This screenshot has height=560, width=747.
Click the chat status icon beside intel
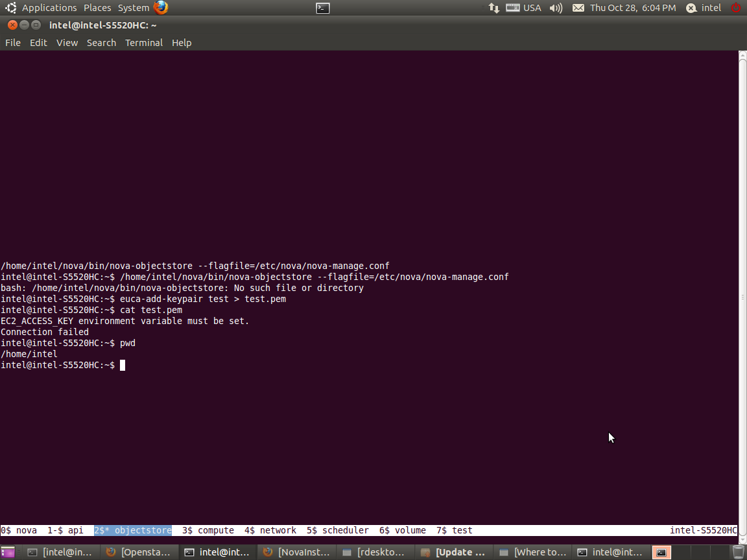pos(691,8)
